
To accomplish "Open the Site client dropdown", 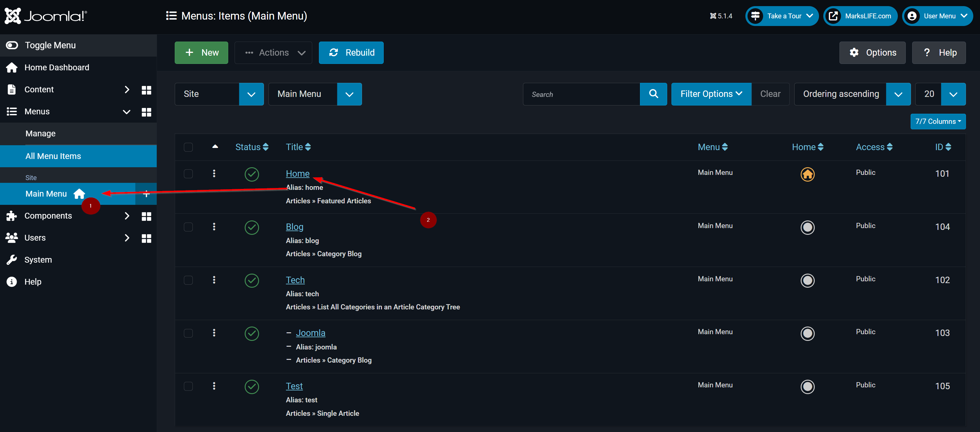I will pos(219,94).
